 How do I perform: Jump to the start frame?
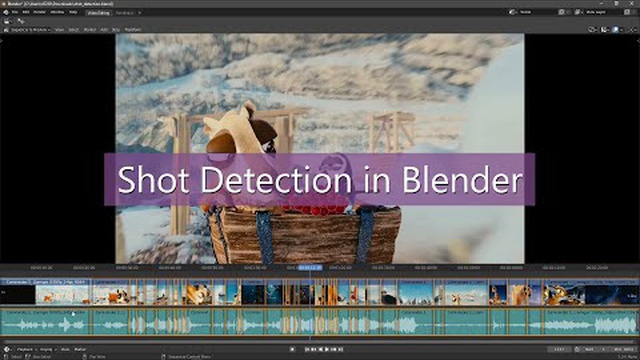point(307,349)
